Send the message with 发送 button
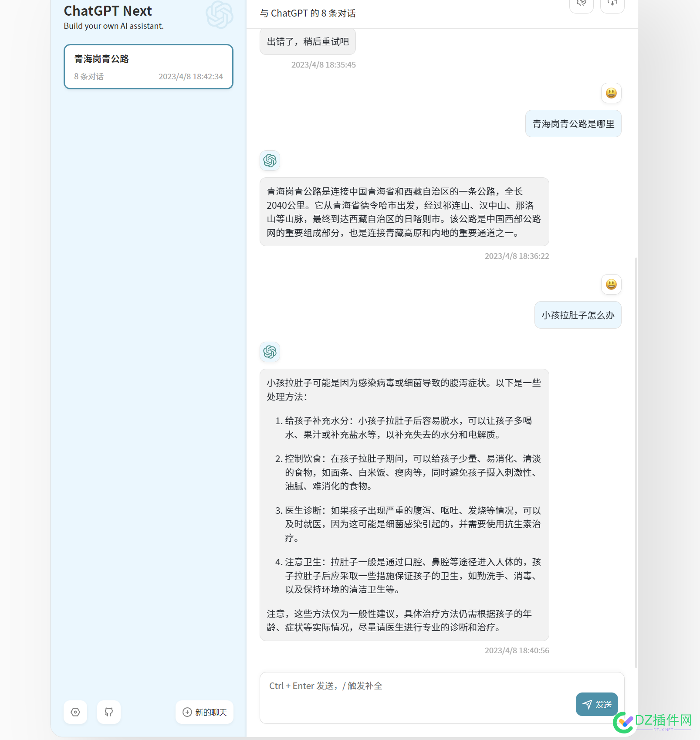This screenshot has width=700, height=740. [x=597, y=704]
